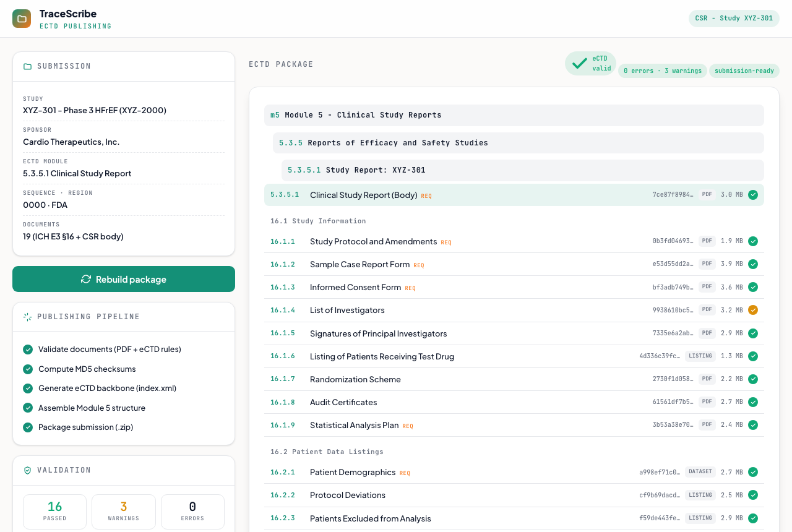Open Study Protocol and Amendments document
The width and height of the screenshot is (792, 532).
(x=514, y=241)
